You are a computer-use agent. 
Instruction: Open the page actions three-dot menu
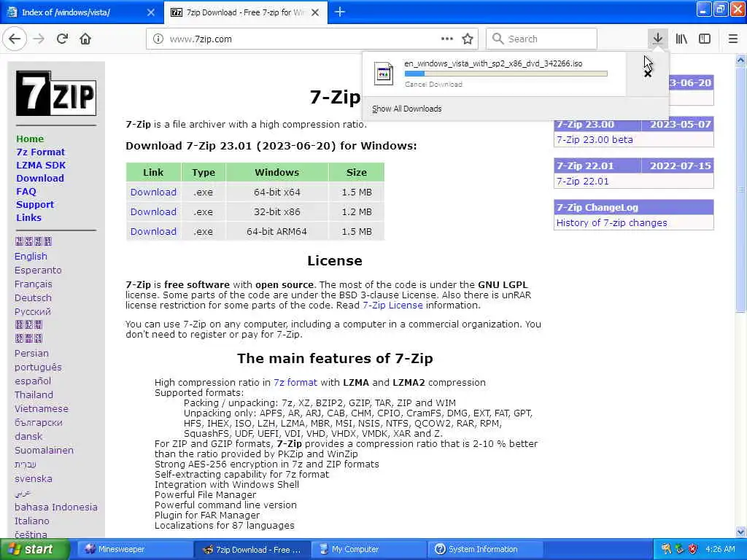click(447, 39)
